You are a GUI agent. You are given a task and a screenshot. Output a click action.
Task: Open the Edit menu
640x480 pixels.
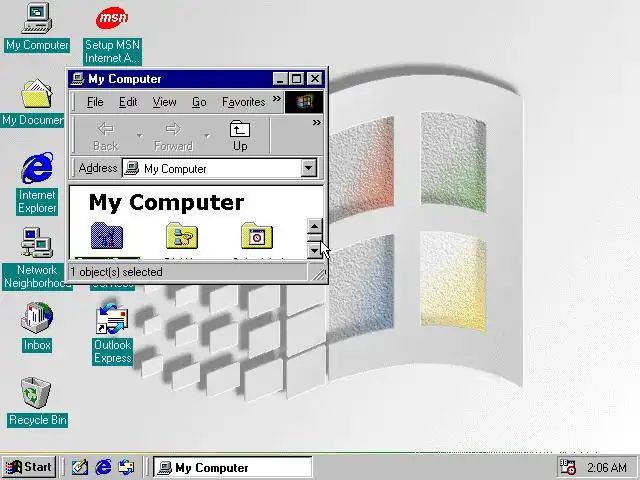pyautogui.click(x=128, y=102)
